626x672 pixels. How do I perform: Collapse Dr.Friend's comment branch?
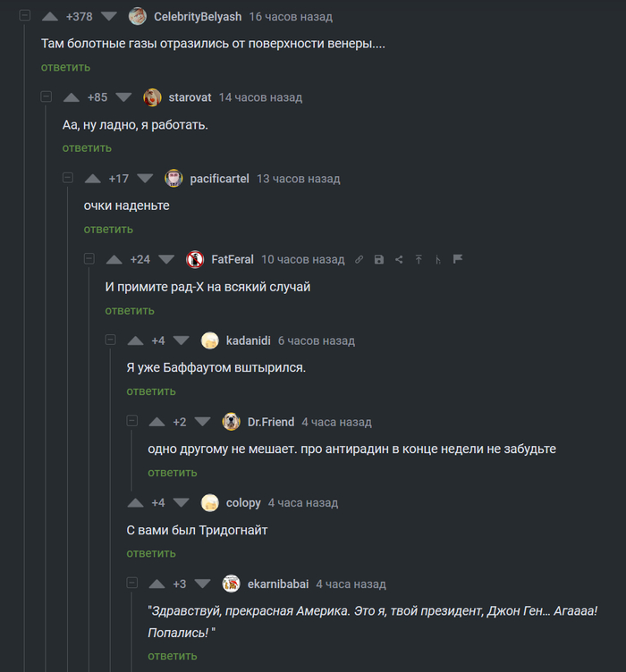131,421
